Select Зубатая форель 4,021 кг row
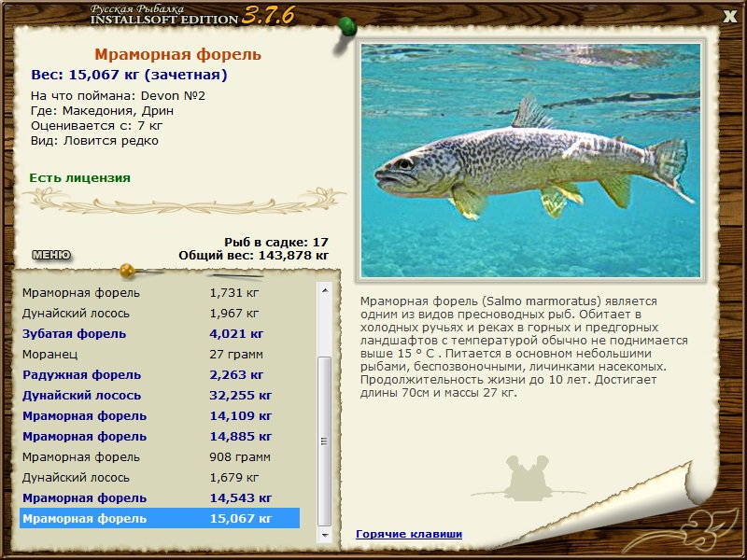This screenshot has width=747, height=560. pyautogui.click(x=160, y=334)
